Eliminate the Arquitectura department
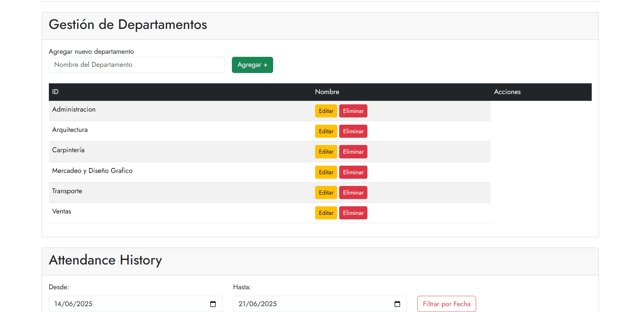The height and width of the screenshot is (312, 644). pyautogui.click(x=353, y=131)
